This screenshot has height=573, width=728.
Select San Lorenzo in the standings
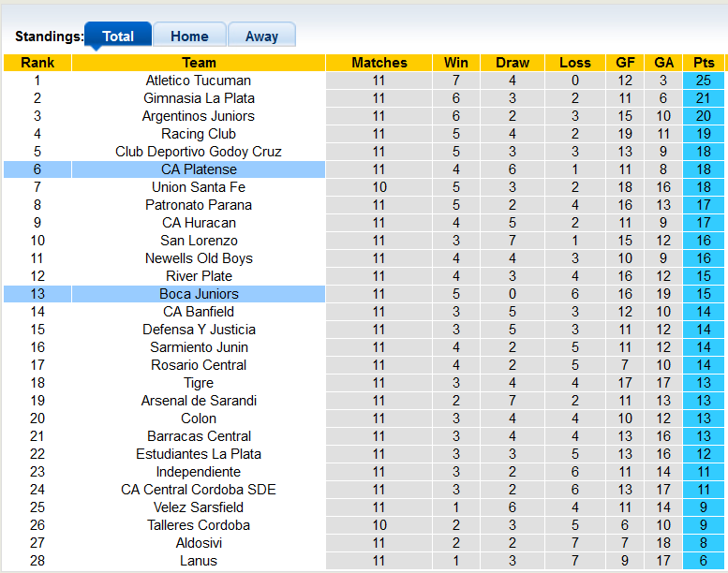click(x=199, y=241)
